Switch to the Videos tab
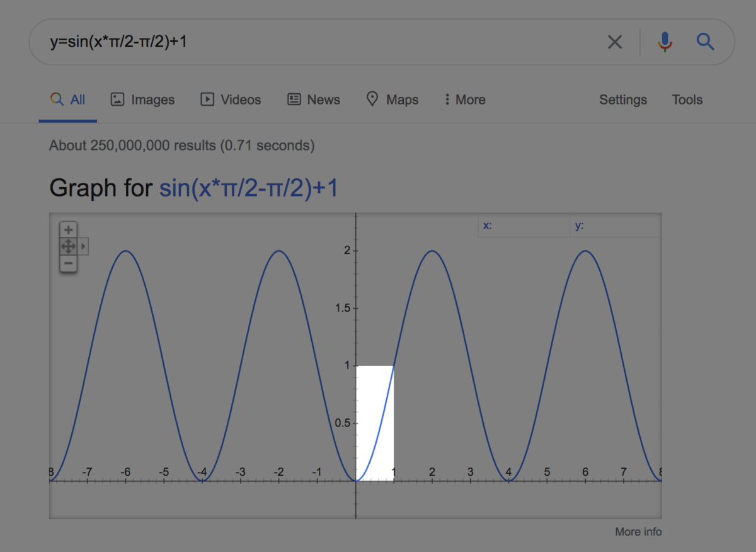The height and width of the screenshot is (552, 756). (x=231, y=100)
